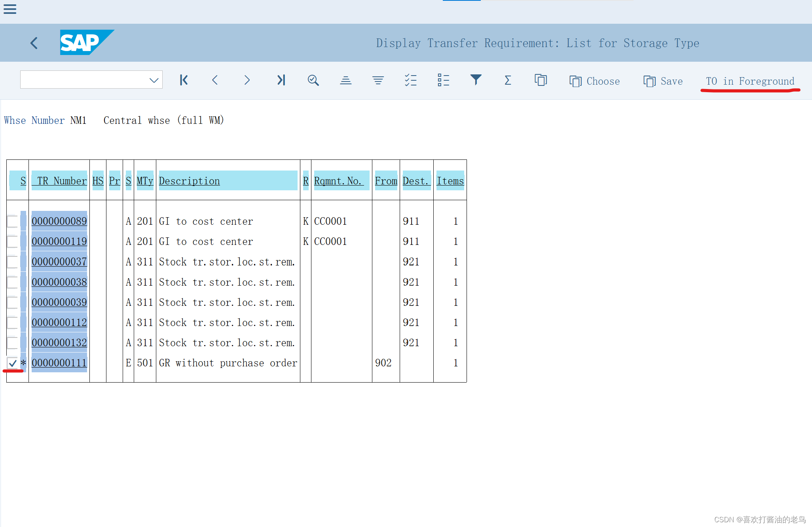Click the sigma total icon
812x527 pixels.
click(x=508, y=80)
